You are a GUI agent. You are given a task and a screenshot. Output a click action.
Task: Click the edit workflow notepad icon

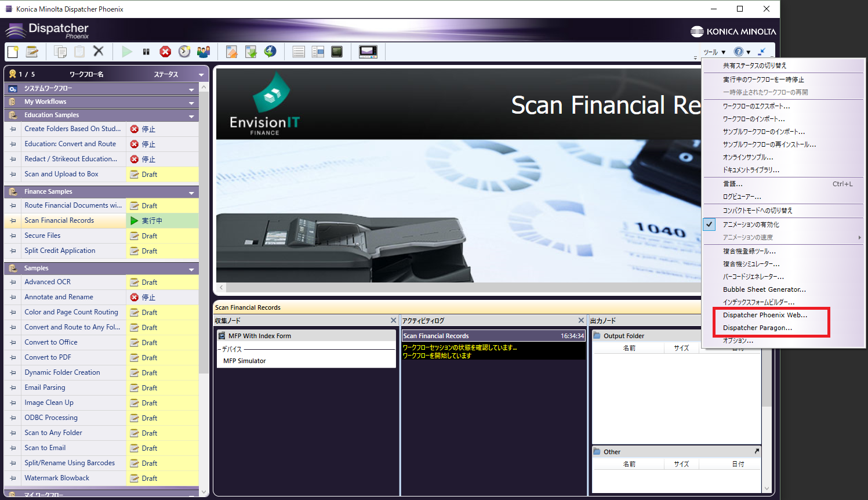click(x=32, y=52)
